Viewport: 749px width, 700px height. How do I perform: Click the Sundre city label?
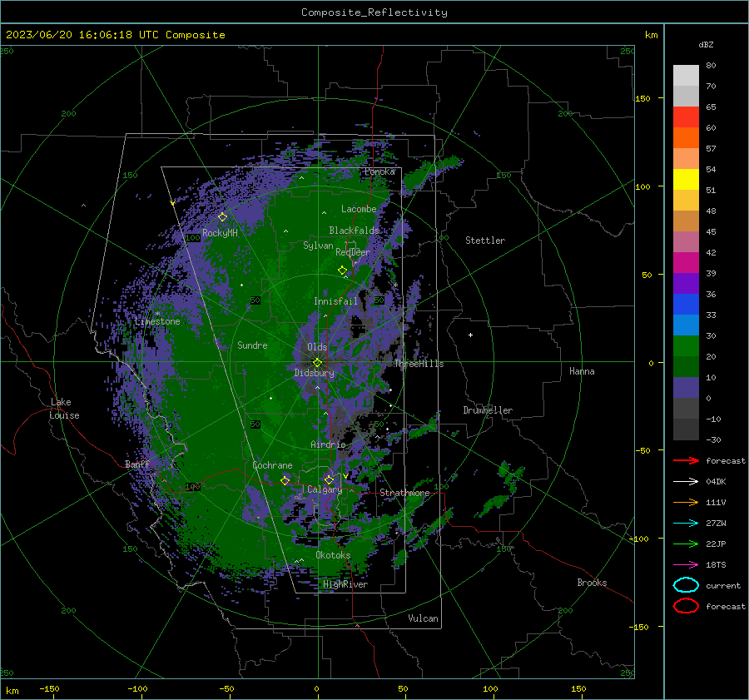(252, 345)
